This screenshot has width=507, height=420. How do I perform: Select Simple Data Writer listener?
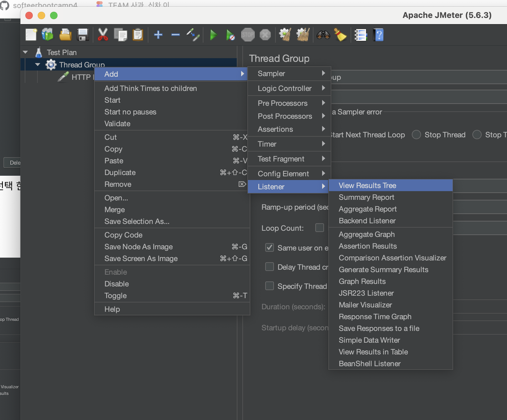391,340
